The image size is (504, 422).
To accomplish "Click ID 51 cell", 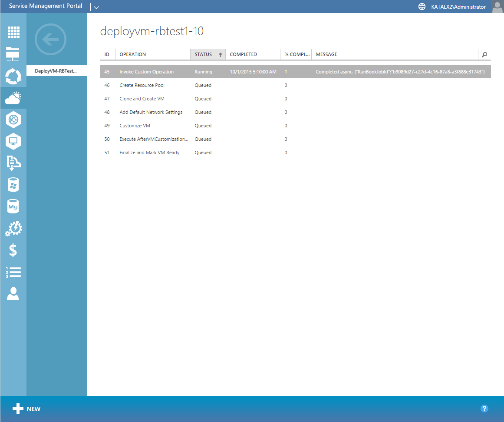I will coord(107,153).
